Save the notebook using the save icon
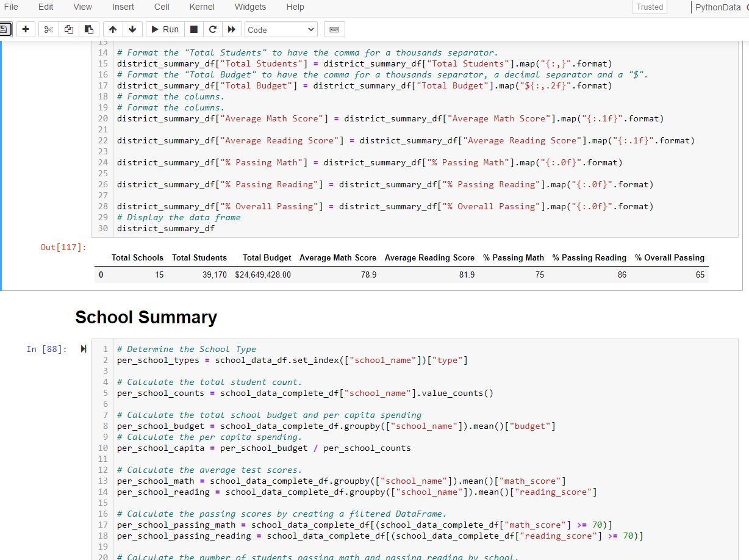Viewport: 749px width, 560px height. click(5, 29)
